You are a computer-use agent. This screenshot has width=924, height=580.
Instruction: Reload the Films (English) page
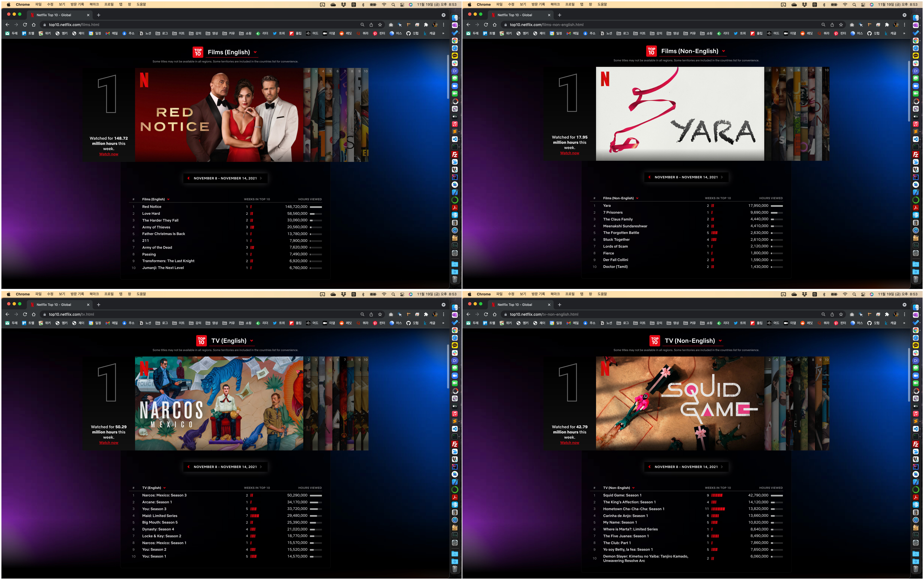25,25
